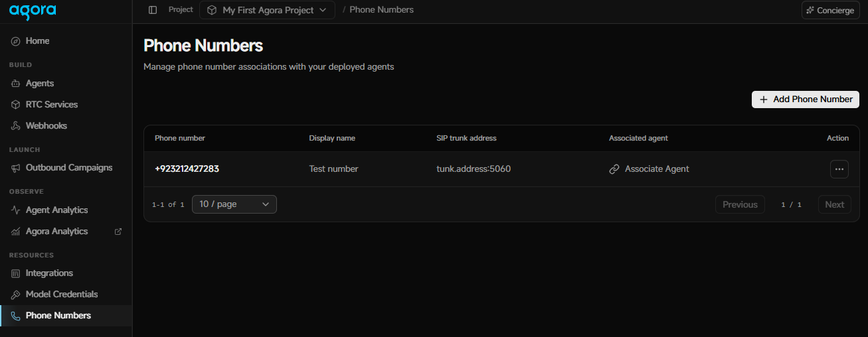Viewport: 868px width, 337px height.
Task: Click the Phone Numbers handset icon
Action: click(x=16, y=316)
